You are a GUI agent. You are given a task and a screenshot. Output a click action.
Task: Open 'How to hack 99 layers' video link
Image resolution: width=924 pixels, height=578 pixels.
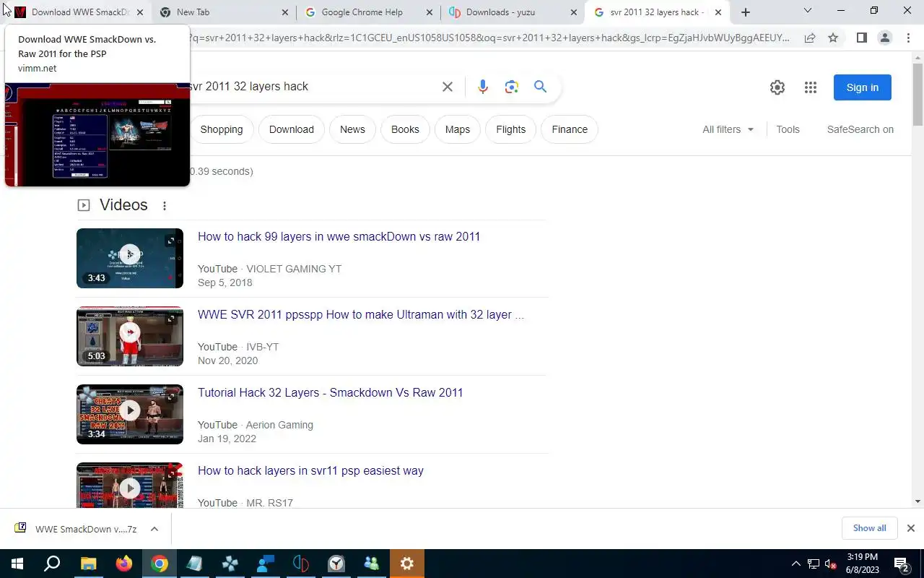tap(339, 236)
